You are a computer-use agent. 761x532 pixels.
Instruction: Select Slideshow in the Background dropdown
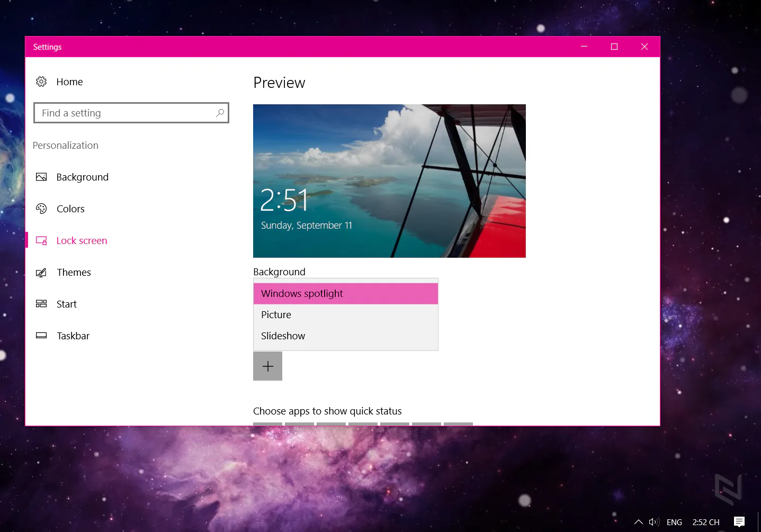pos(346,336)
